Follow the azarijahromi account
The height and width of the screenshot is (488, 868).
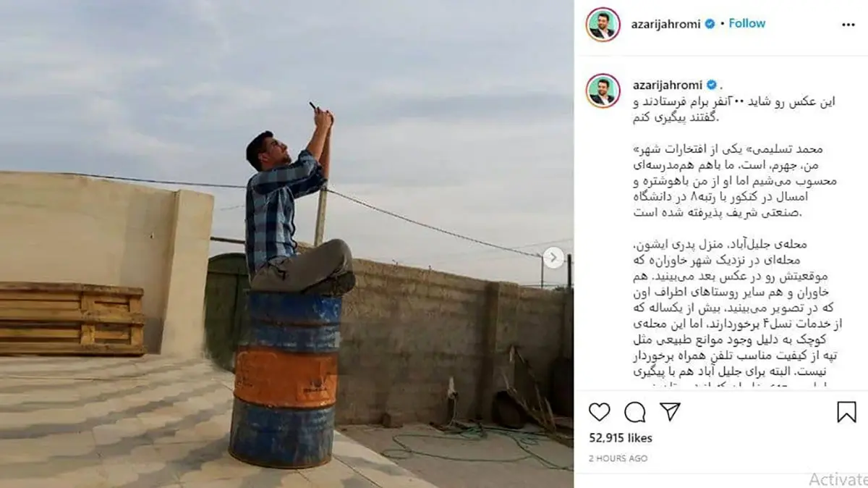(x=747, y=23)
